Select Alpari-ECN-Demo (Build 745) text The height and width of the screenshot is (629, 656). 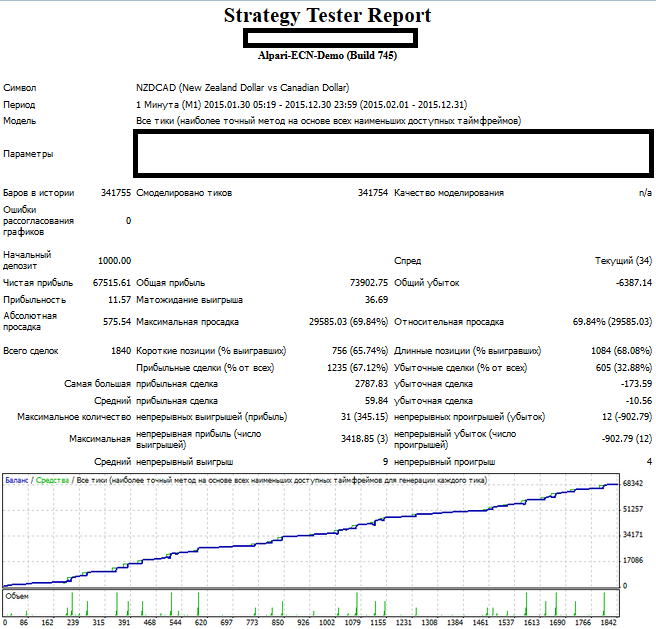coord(327,55)
